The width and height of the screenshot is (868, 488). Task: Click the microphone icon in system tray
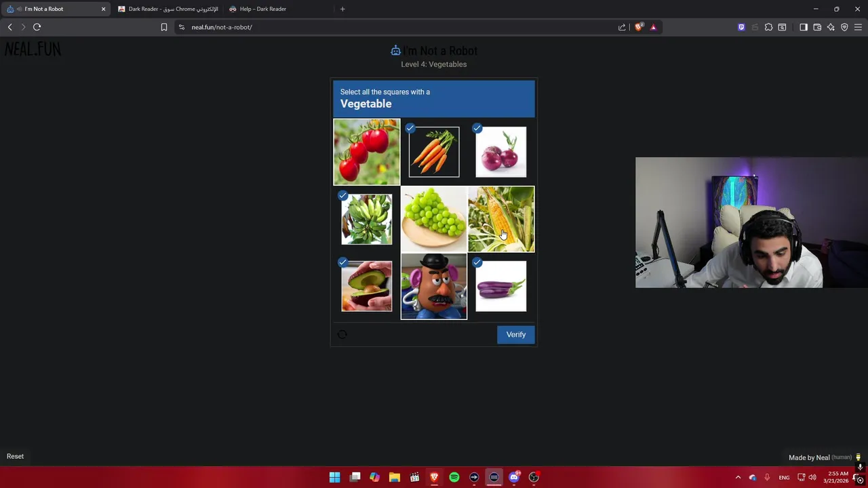(767, 477)
